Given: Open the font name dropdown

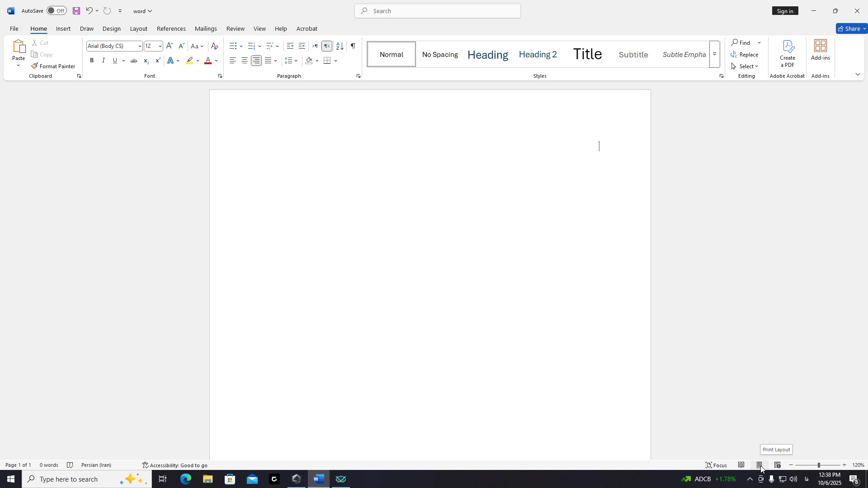Looking at the screenshot, I should pyautogui.click(x=140, y=46).
